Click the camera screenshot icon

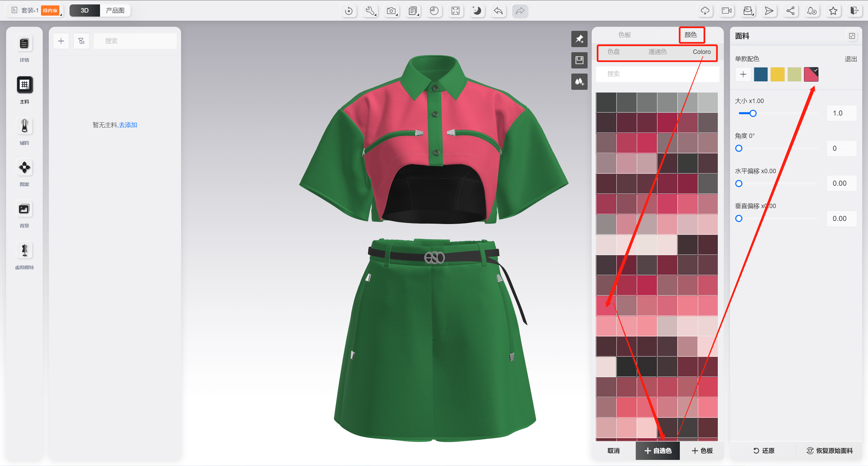(392, 11)
